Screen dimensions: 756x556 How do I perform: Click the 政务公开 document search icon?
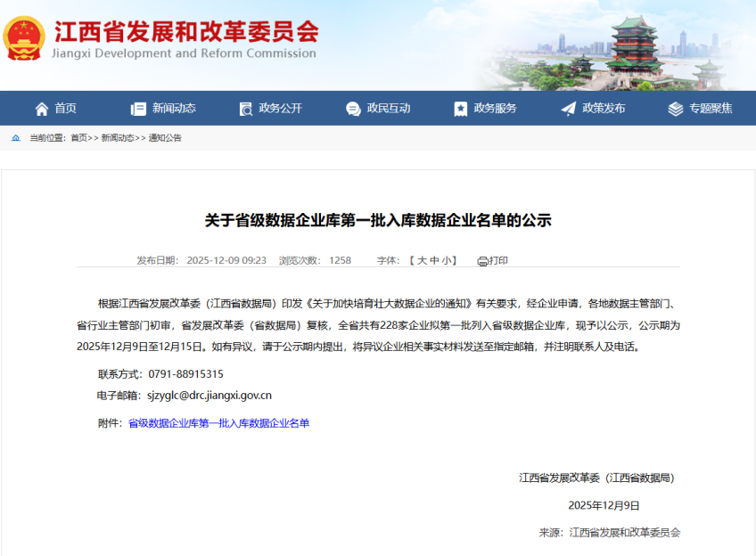coord(246,109)
